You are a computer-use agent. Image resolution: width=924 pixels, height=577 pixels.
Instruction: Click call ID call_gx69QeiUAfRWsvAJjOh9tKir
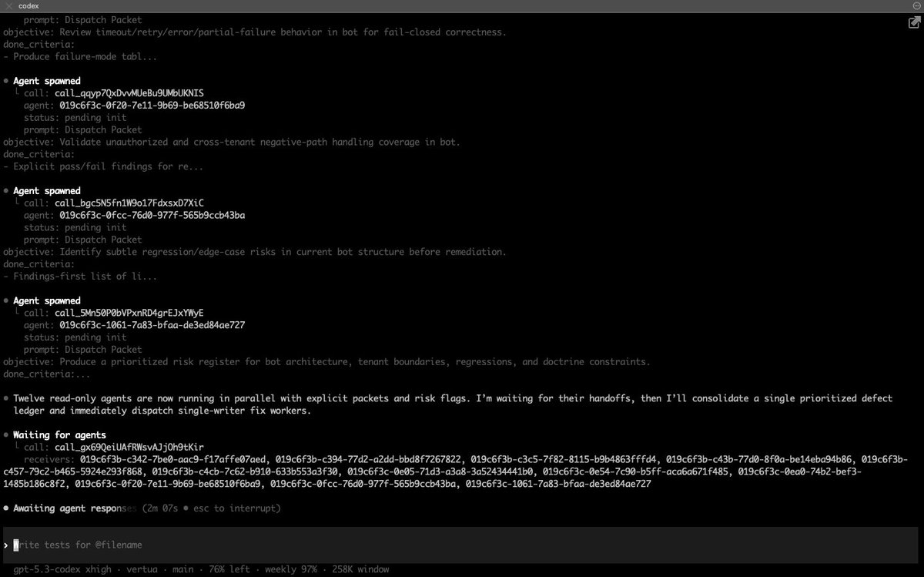(129, 448)
